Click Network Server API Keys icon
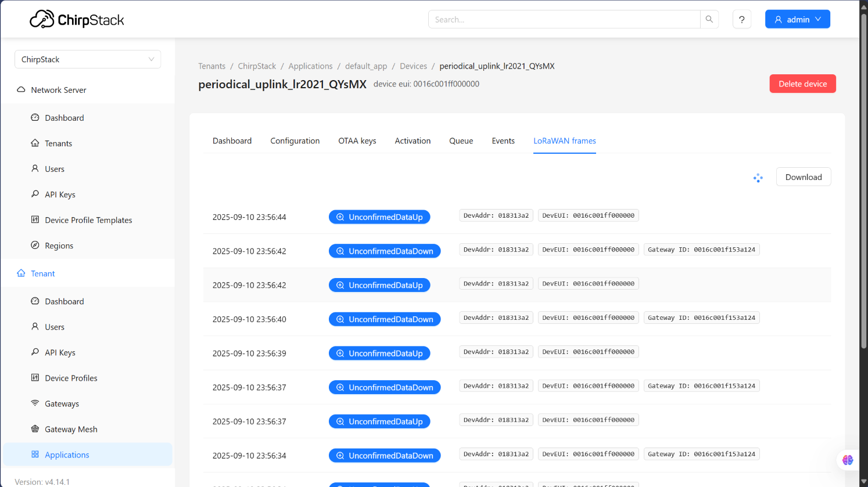The height and width of the screenshot is (487, 868). (x=35, y=194)
